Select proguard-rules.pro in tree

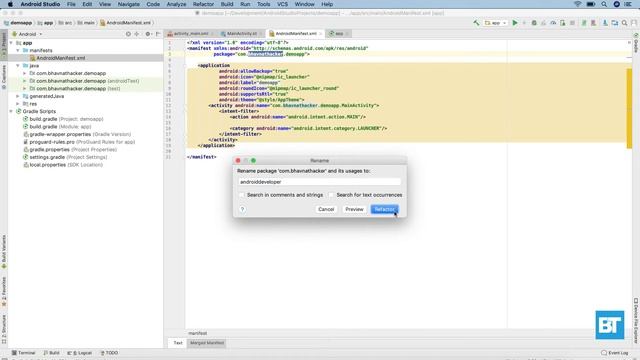coord(79,142)
